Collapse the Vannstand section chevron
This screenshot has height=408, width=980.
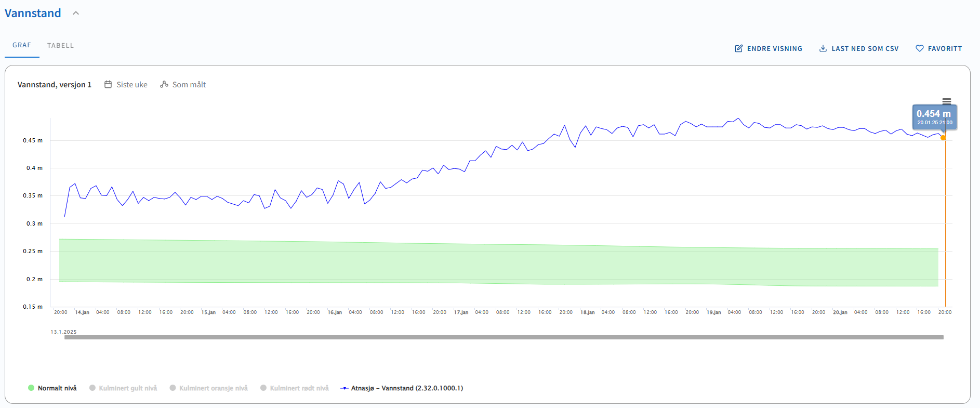point(76,14)
